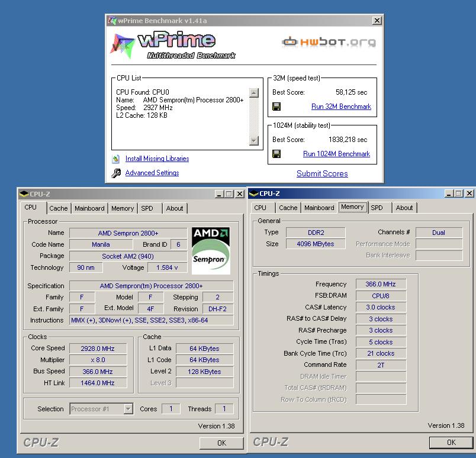Click the Revision DH-F2 field
The image size is (476, 458).
point(218,309)
